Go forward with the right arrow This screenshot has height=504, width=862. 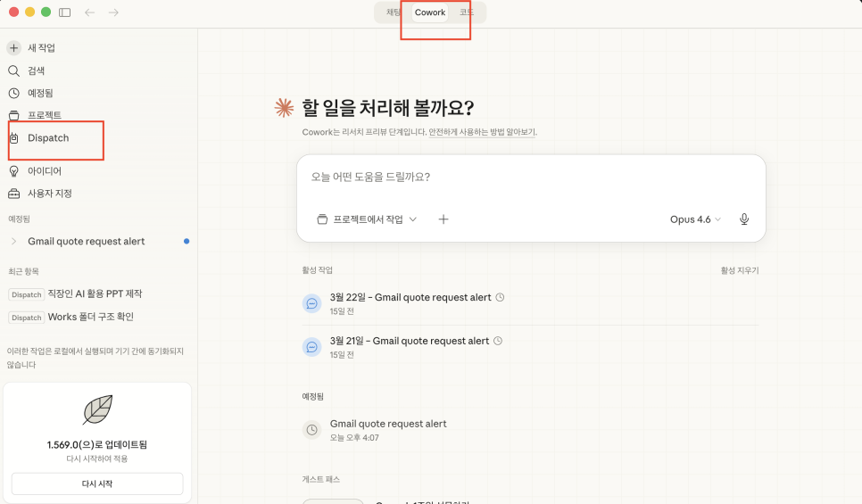113,12
